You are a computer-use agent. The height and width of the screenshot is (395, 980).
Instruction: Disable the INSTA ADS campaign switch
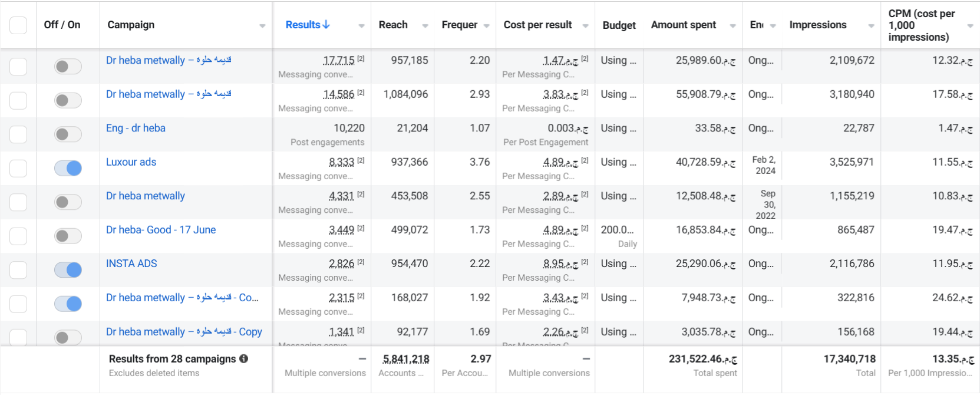(68, 270)
